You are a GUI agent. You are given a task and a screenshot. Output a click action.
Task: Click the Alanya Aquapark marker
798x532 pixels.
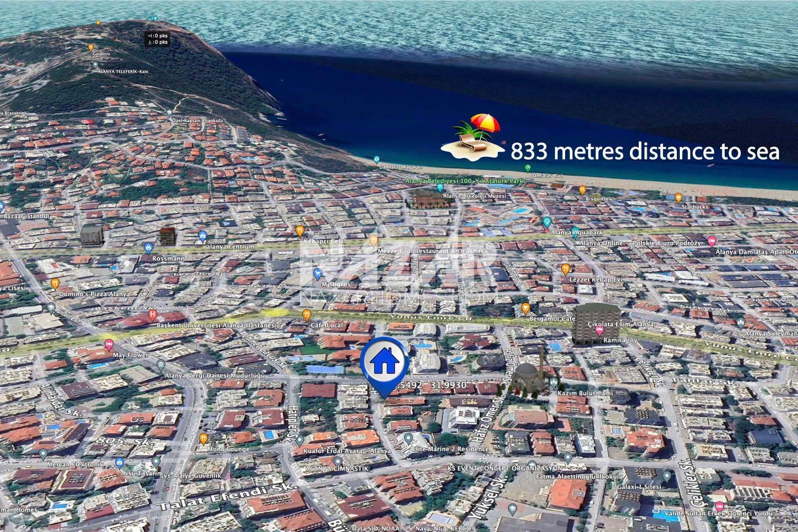(x=547, y=222)
